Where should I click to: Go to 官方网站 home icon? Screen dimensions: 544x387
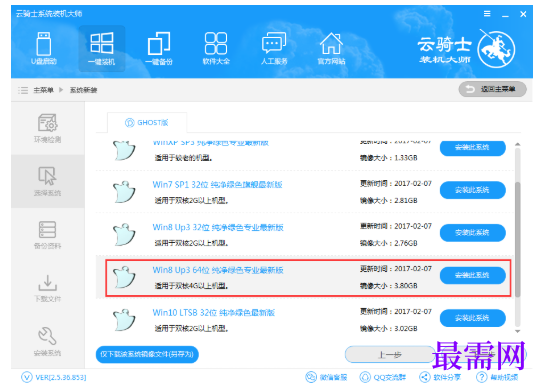coord(331,49)
